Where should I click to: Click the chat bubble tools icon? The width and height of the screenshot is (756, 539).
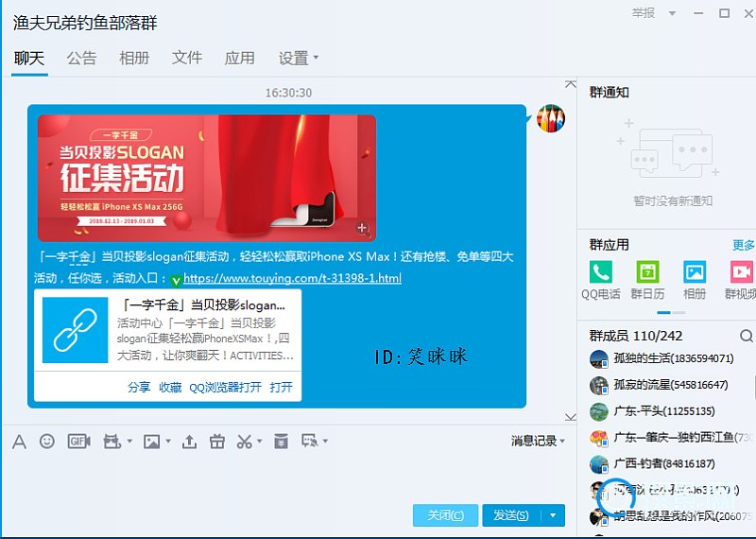pyautogui.click(x=309, y=441)
